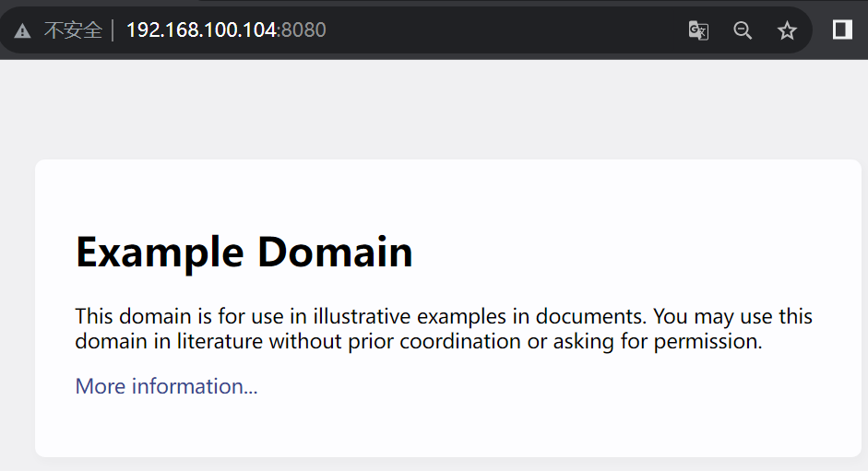The height and width of the screenshot is (471, 868).
Task: Click the gray page background above the card
Action: (434, 111)
